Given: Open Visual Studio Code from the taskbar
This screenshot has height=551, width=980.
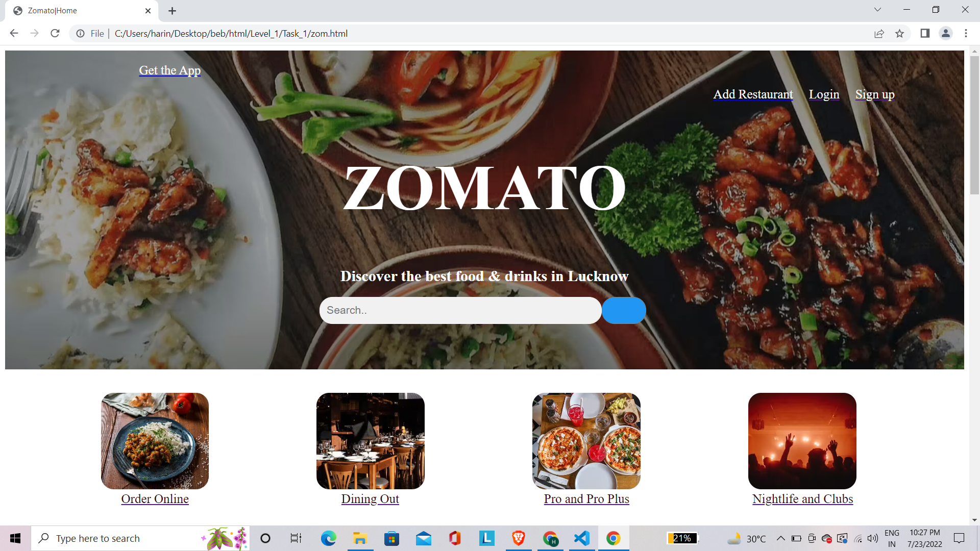Looking at the screenshot, I should point(582,538).
